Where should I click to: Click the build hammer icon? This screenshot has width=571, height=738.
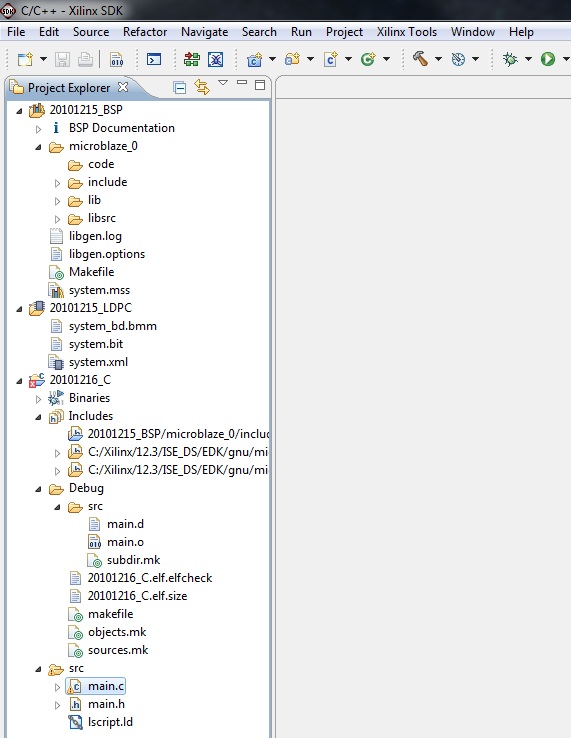(x=420, y=59)
